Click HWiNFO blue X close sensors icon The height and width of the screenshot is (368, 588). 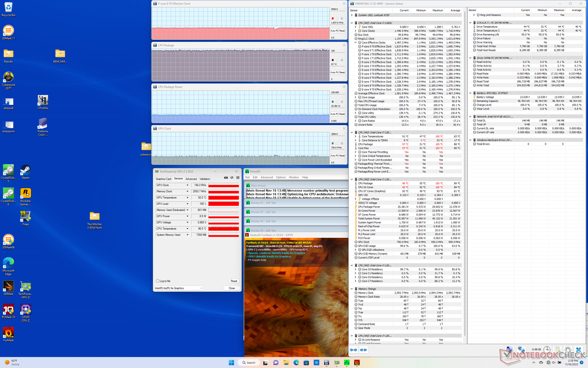(x=578, y=350)
